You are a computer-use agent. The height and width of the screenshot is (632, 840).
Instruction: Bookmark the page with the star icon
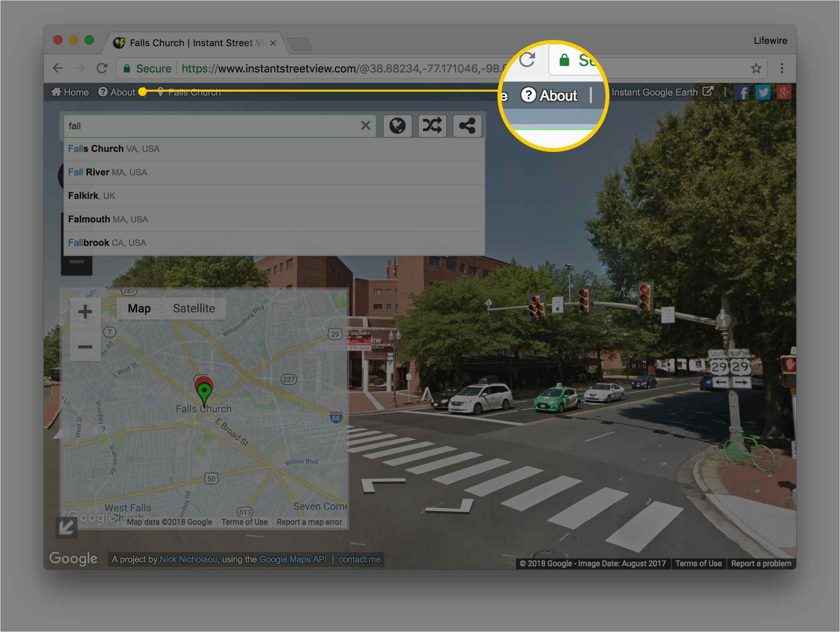pyautogui.click(x=756, y=68)
